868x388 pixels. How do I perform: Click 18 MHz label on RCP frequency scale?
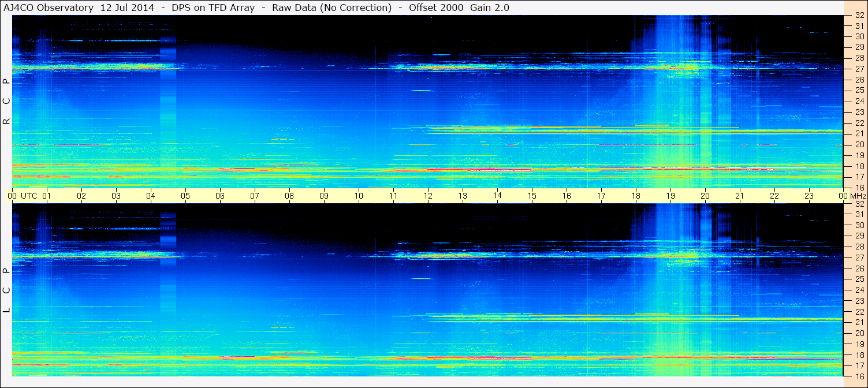coord(859,166)
